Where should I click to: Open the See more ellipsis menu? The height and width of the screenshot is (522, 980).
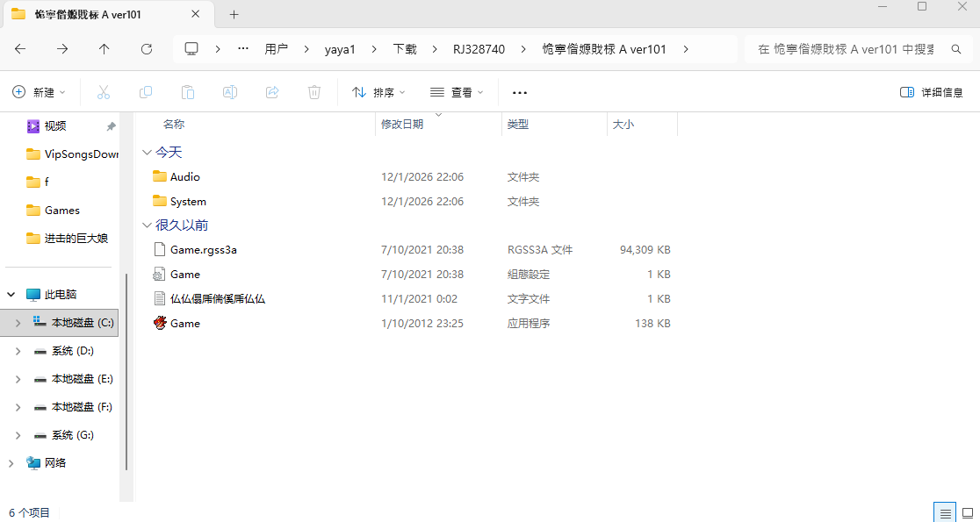point(519,91)
